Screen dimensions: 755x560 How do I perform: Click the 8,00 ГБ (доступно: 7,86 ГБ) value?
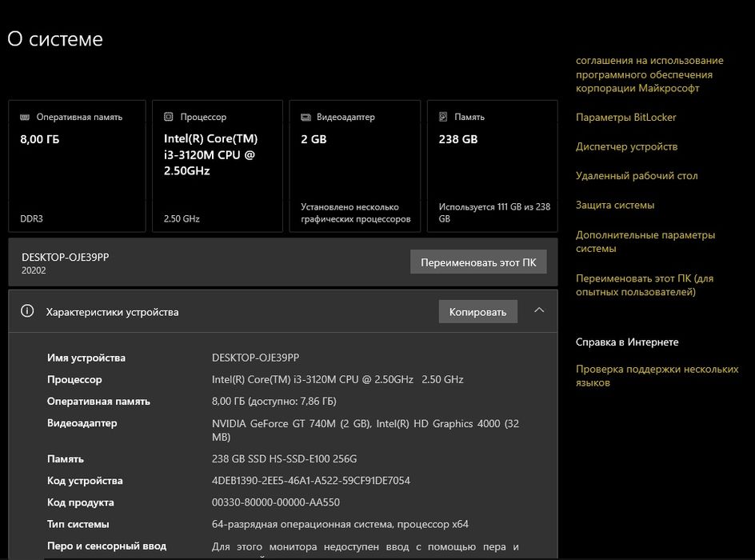tap(274, 401)
